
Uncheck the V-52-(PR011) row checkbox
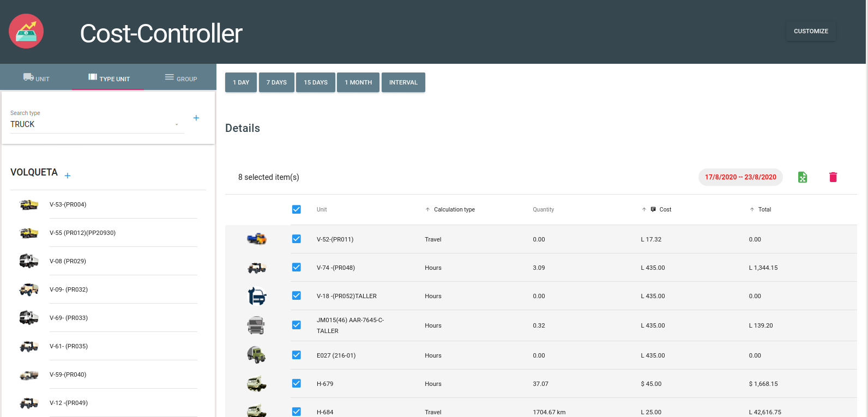297,239
